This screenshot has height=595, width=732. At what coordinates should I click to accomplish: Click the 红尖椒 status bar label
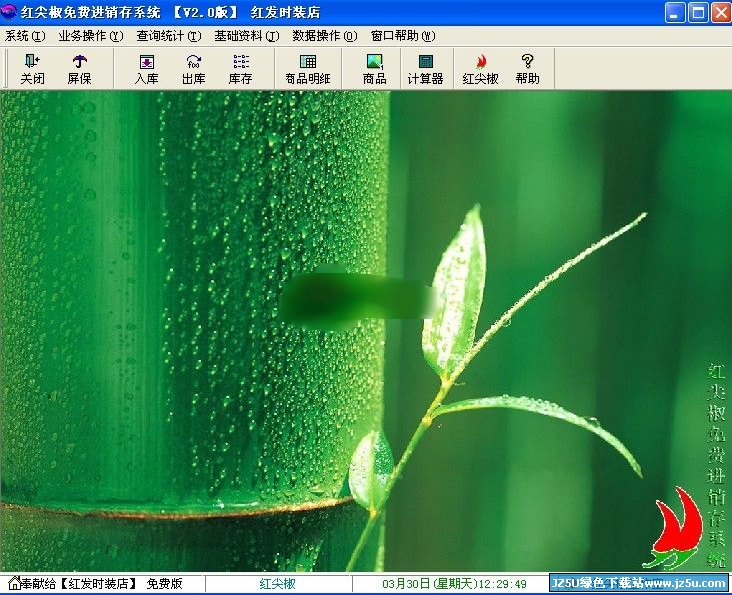pos(277,584)
